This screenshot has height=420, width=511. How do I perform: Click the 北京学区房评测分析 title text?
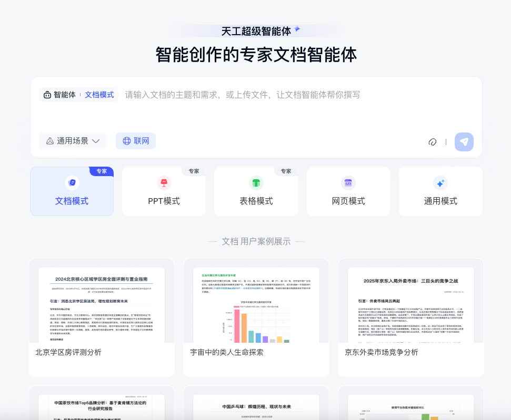pyautogui.click(x=68, y=352)
